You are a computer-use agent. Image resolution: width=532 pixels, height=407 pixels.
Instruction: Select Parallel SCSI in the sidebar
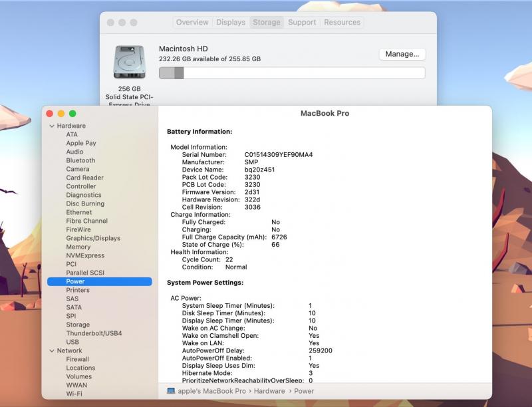click(x=85, y=273)
